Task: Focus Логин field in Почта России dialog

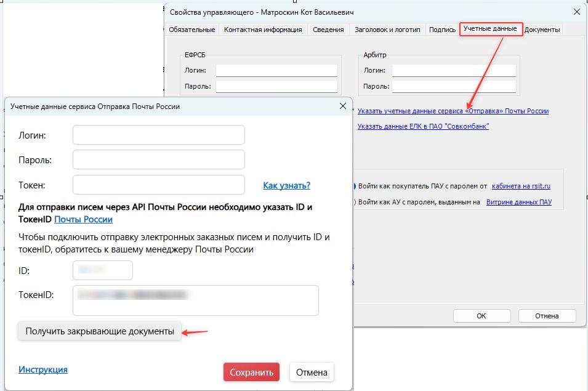Action: coord(159,135)
